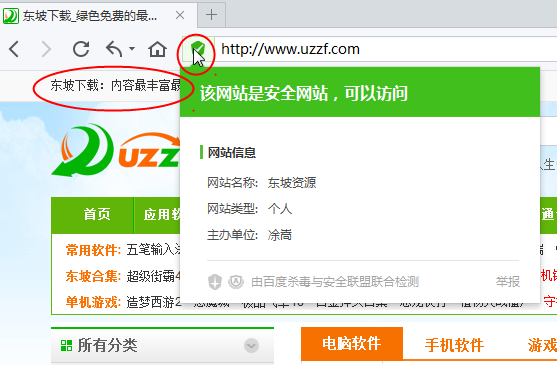Select the 东坡下载 browser tab

[98, 15]
